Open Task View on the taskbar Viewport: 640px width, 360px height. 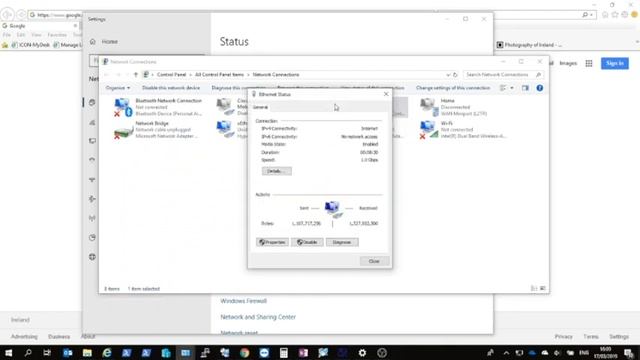coord(47,353)
